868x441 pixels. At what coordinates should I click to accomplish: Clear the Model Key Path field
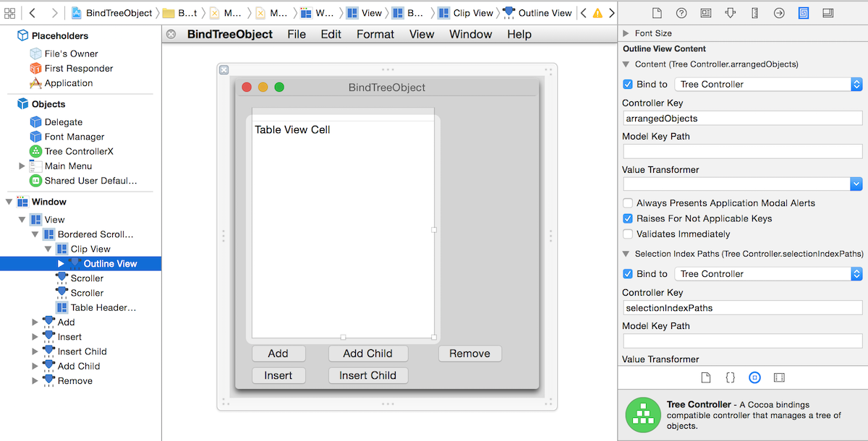click(x=742, y=151)
